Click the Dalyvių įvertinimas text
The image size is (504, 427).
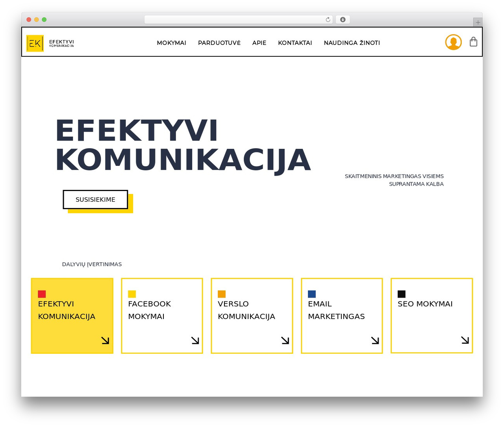tap(92, 264)
